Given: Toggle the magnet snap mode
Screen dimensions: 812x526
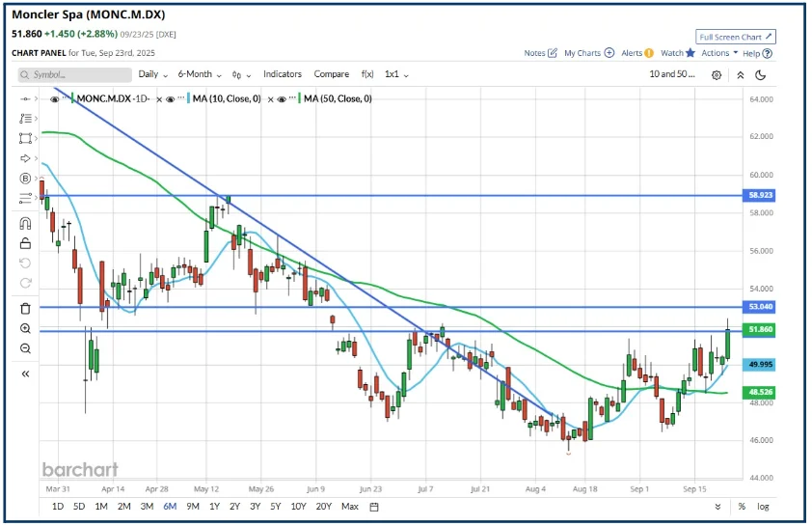Looking at the screenshot, I should [x=25, y=223].
